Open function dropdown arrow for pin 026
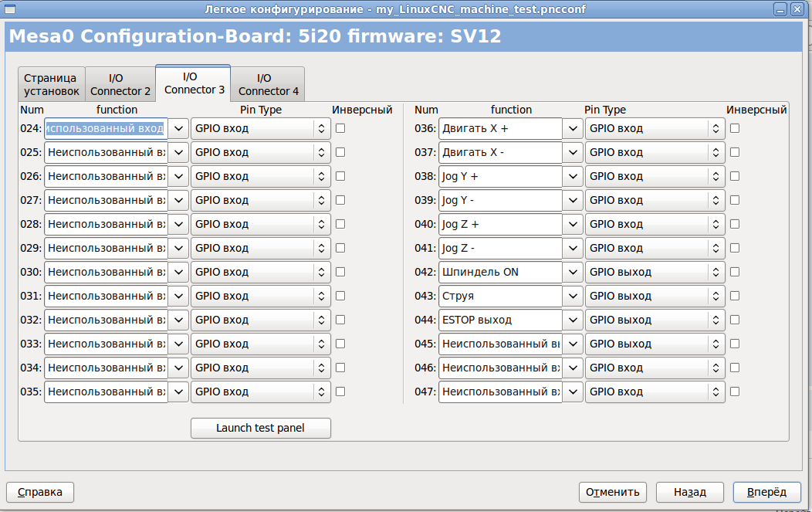The width and height of the screenshot is (812, 512). pos(178,176)
